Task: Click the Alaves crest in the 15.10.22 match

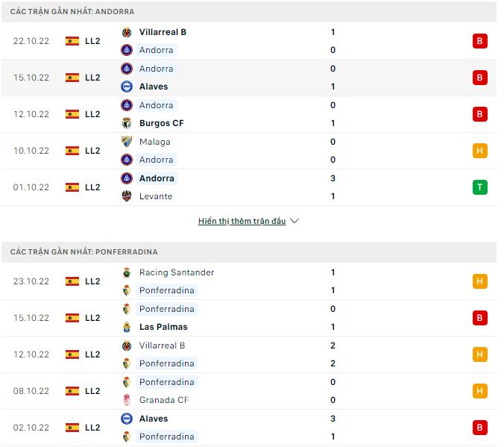Action: (127, 87)
